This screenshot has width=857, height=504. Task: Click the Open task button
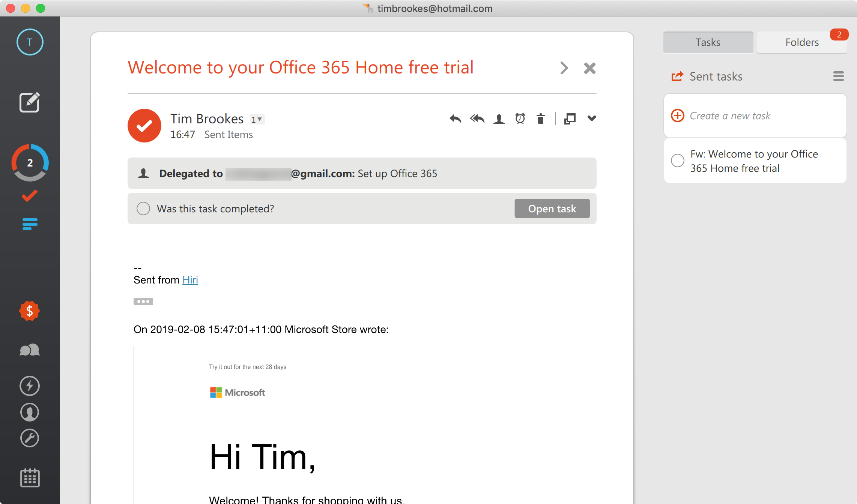coord(551,209)
